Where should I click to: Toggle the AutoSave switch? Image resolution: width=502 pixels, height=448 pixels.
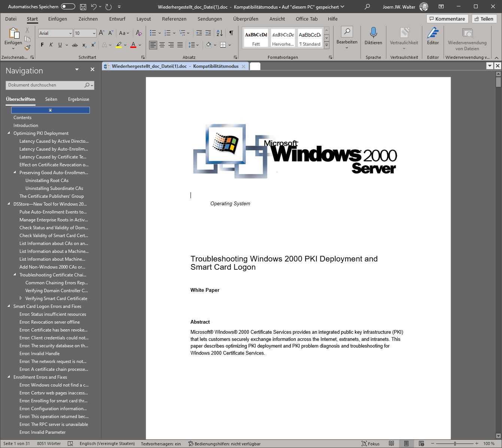tap(68, 7)
